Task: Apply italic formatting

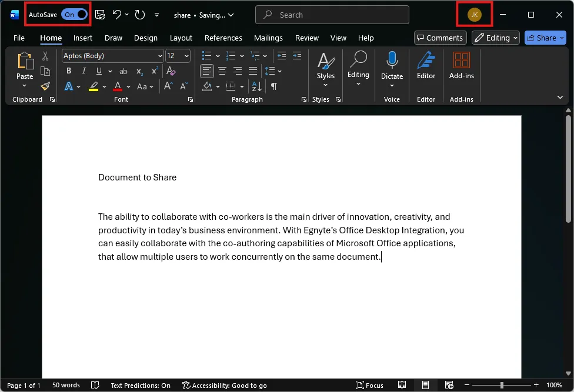Action: coord(83,71)
